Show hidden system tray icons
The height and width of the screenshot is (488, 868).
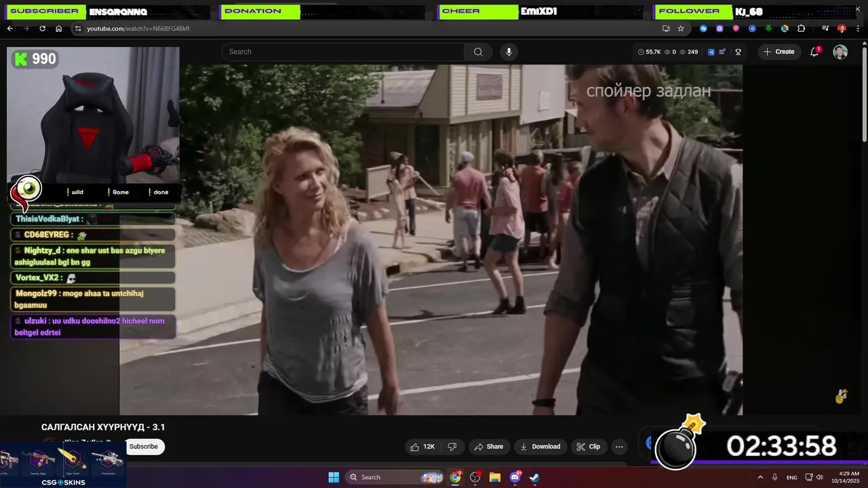click(x=760, y=477)
